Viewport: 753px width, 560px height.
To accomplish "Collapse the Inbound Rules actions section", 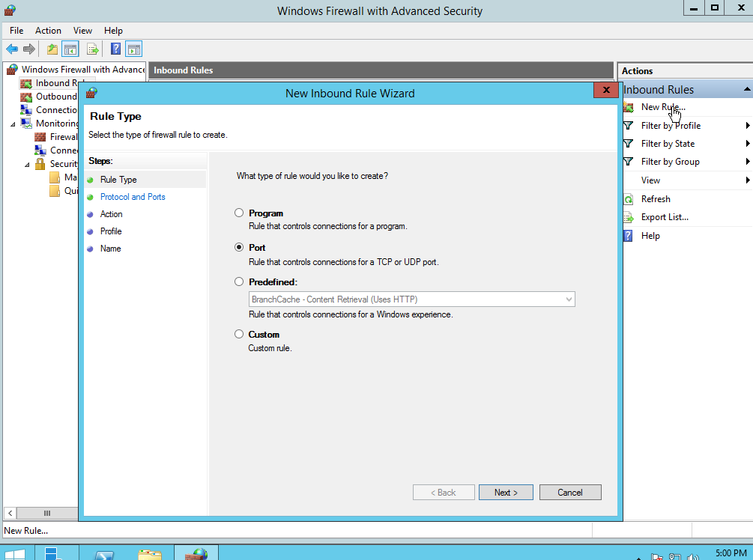I will [x=747, y=89].
